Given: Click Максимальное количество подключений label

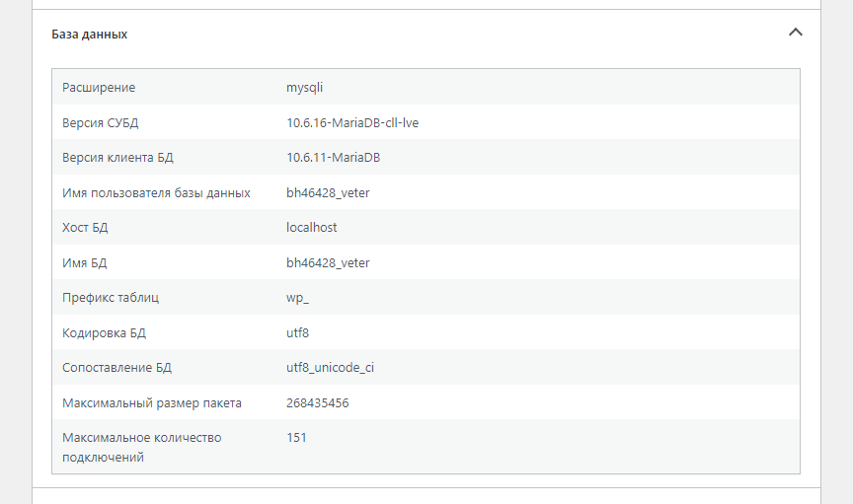Looking at the screenshot, I should point(141,448).
